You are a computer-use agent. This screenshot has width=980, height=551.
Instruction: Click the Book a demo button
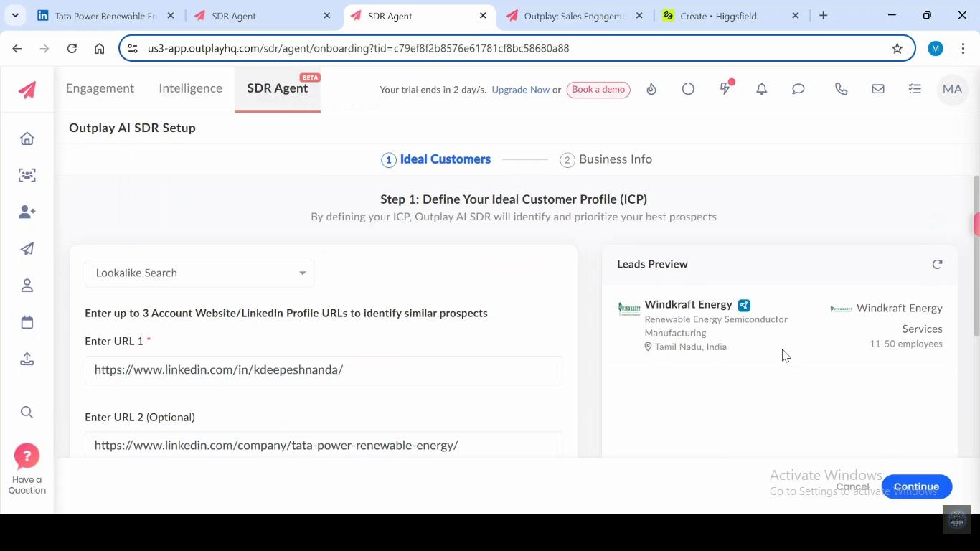[x=598, y=90]
